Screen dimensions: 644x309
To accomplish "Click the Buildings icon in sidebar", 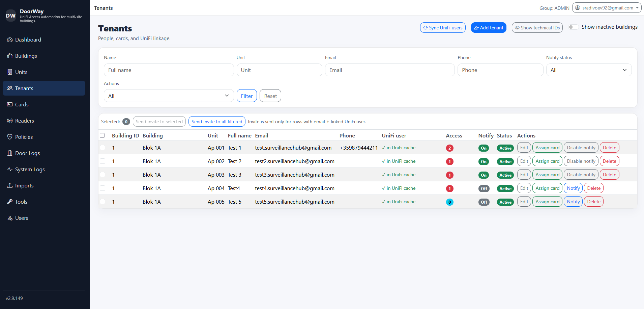I will pos(10,56).
